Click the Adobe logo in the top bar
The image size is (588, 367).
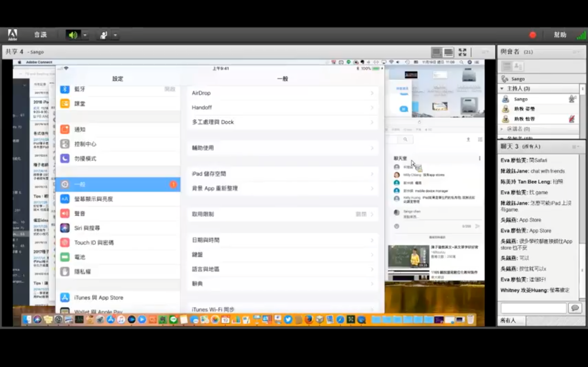pyautogui.click(x=13, y=35)
